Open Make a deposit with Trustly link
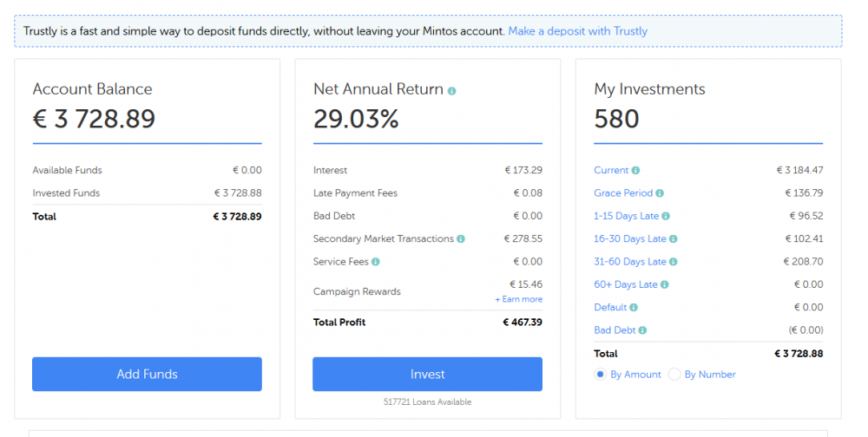This screenshot has width=868, height=437. pyautogui.click(x=577, y=31)
